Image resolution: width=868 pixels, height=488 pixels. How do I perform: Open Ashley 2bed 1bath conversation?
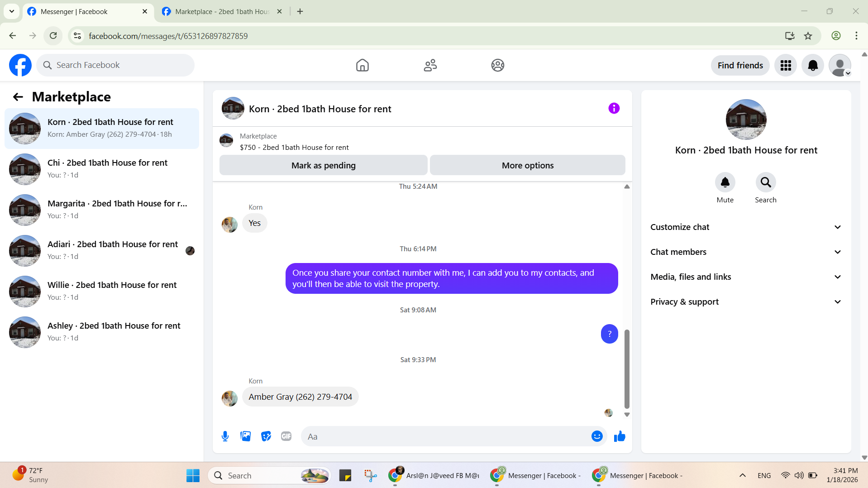pos(102,332)
